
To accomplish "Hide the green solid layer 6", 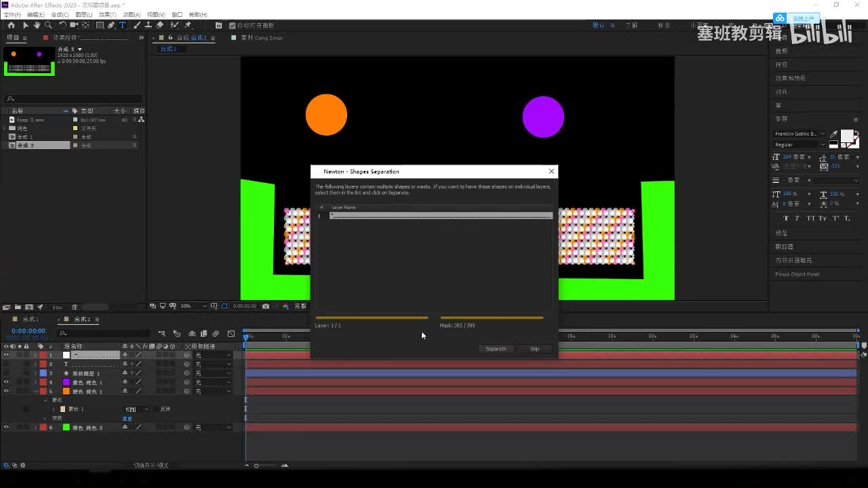I will tap(6, 428).
